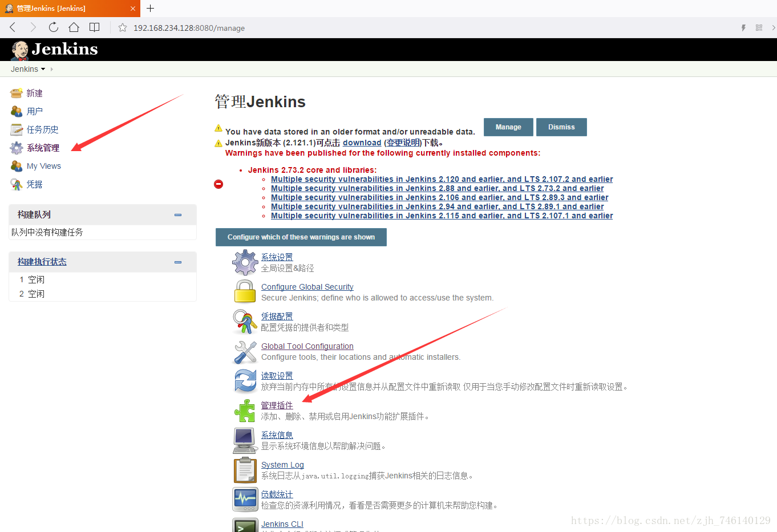Image resolution: width=777 pixels, height=532 pixels.
Task: Click the Configure Global Security padlock icon
Action: click(x=245, y=291)
